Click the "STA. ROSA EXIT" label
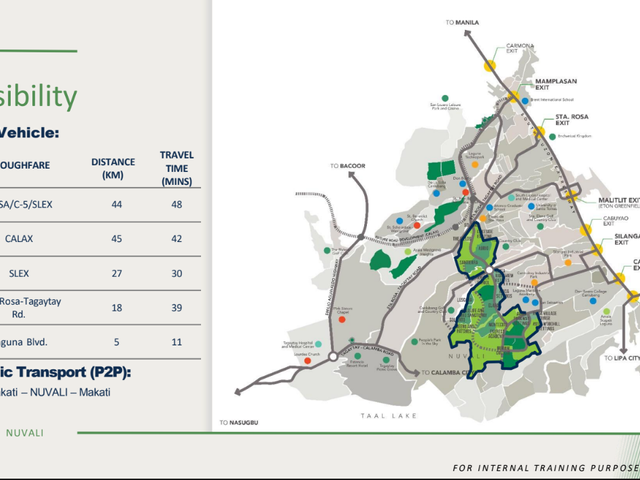This screenshot has width=640, height=480. click(x=572, y=120)
